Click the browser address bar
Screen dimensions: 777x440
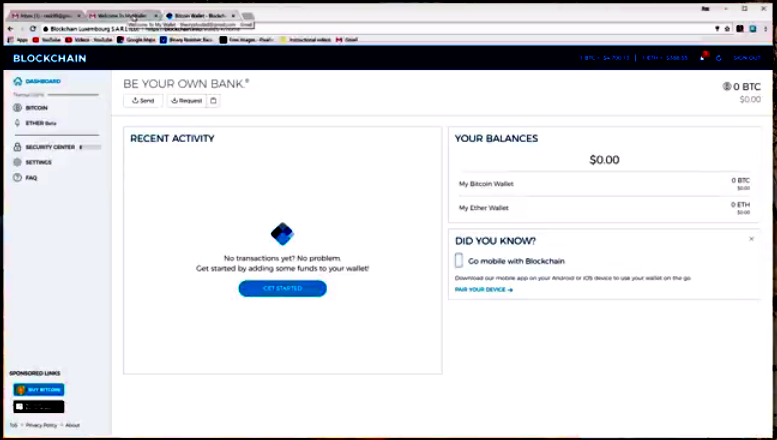[x=377, y=29]
